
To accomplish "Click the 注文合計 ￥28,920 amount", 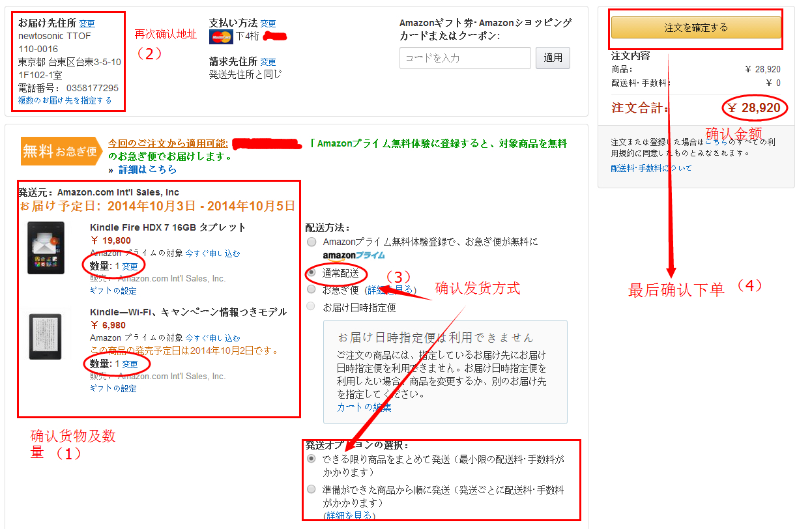I will [x=754, y=107].
